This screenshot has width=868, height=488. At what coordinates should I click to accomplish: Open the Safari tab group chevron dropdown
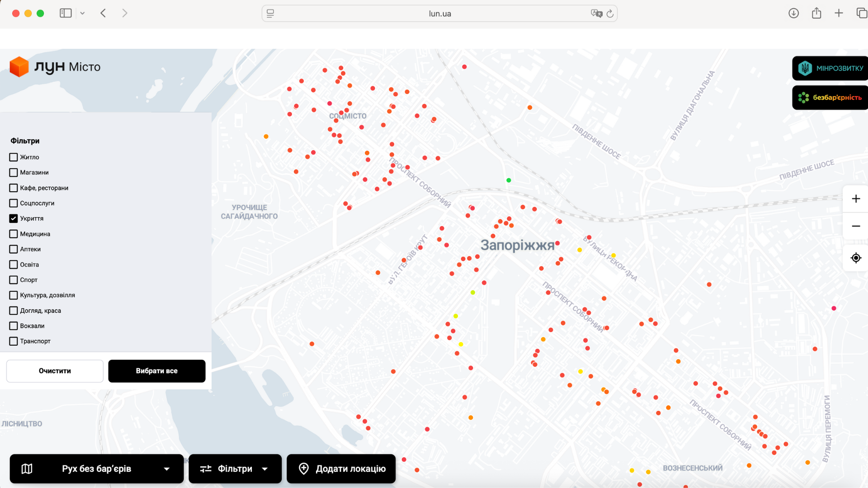pyautogui.click(x=82, y=13)
